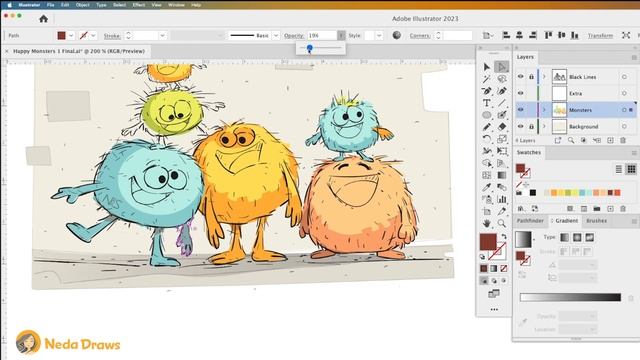
Task: Toggle visibility of Monsters layer
Action: (x=520, y=110)
